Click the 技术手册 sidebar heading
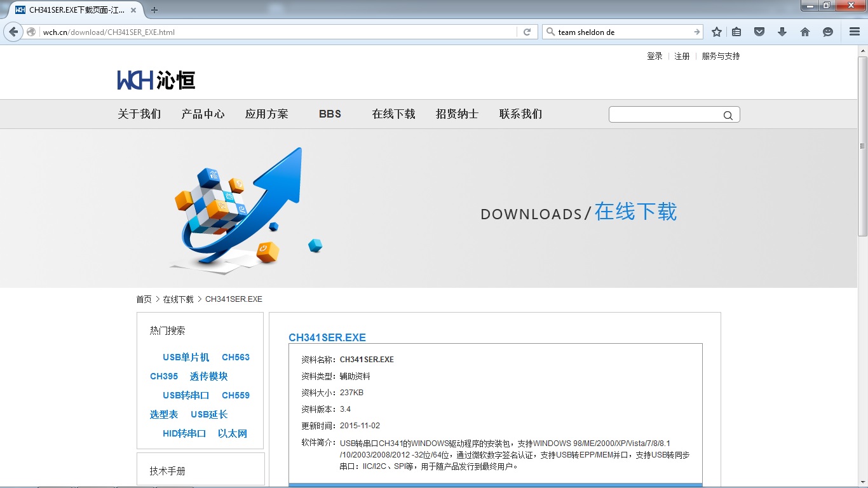Screen dimensions: 868x488 [x=168, y=471]
